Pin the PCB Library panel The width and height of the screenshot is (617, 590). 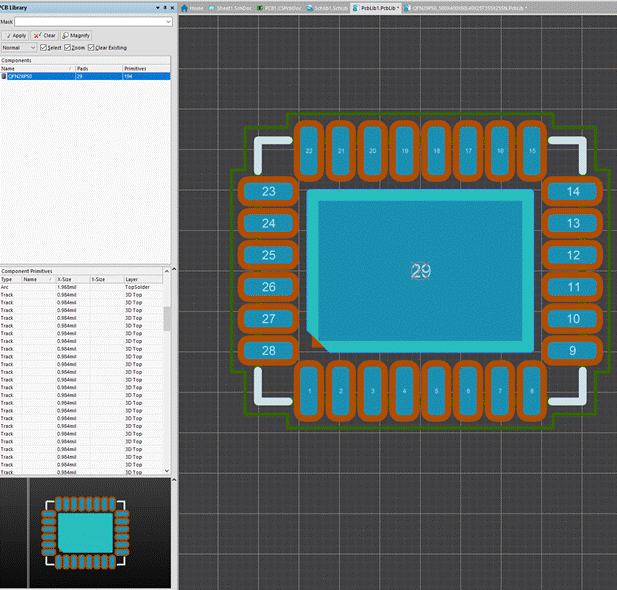pyautogui.click(x=164, y=8)
